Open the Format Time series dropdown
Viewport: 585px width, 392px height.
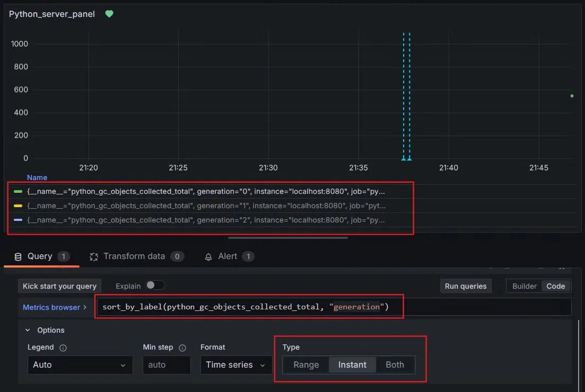236,365
